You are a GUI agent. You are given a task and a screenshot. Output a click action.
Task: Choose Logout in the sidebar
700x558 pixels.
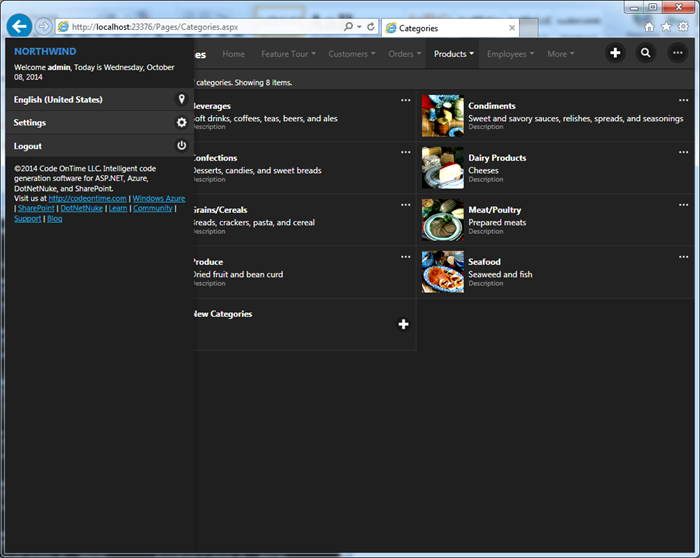click(x=100, y=146)
